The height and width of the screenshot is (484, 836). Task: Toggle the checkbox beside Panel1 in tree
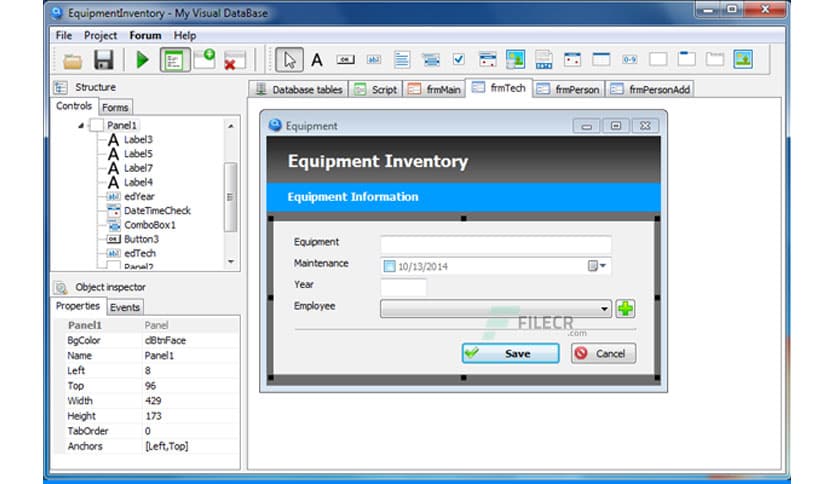click(x=96, y=126)
